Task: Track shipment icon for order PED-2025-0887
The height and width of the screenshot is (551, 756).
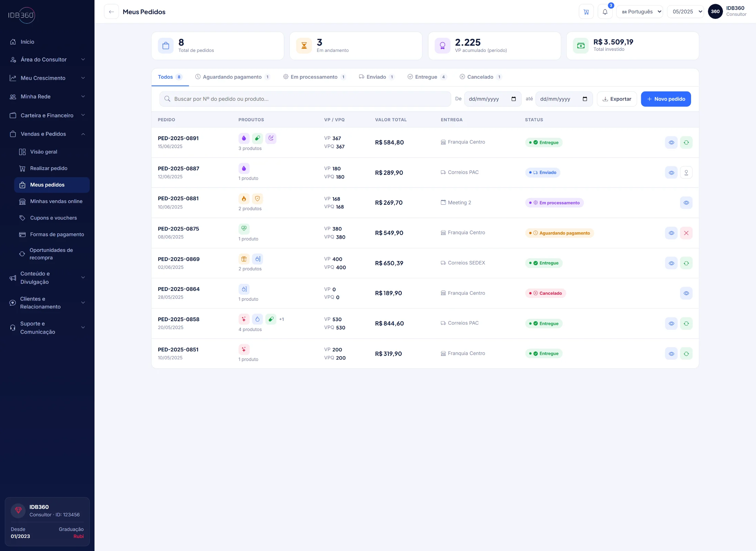Action: click(x=686, y=173)
